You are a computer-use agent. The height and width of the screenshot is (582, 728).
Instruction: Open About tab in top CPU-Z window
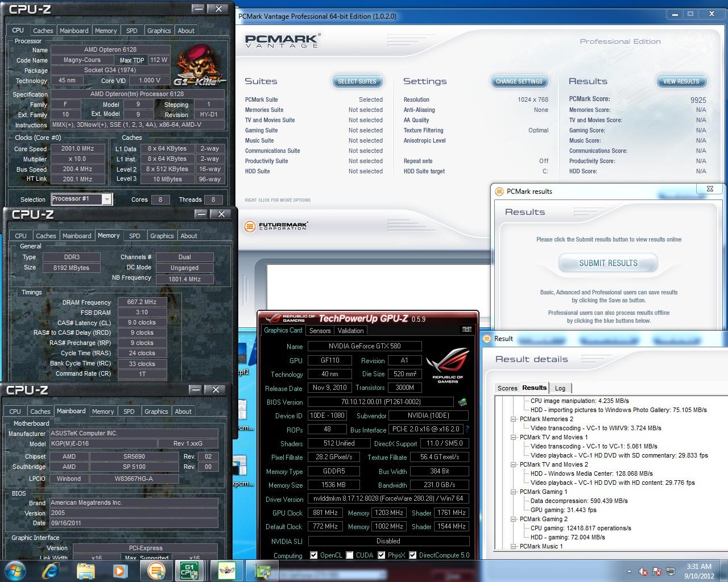point(186,31)
